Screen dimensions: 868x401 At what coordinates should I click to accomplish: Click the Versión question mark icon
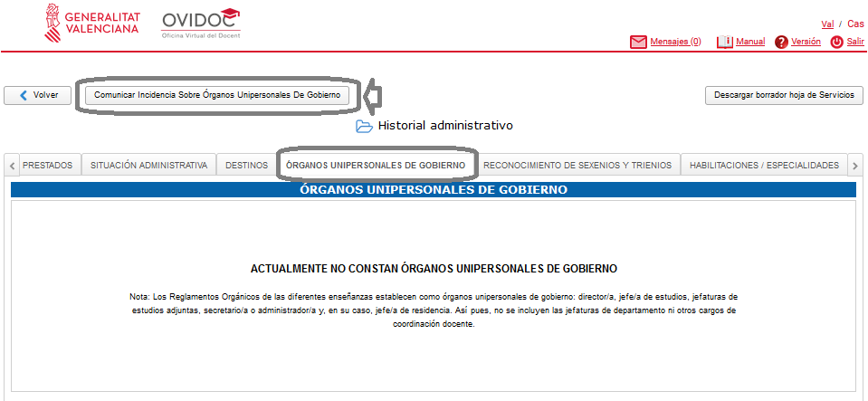tap(781, 42)
